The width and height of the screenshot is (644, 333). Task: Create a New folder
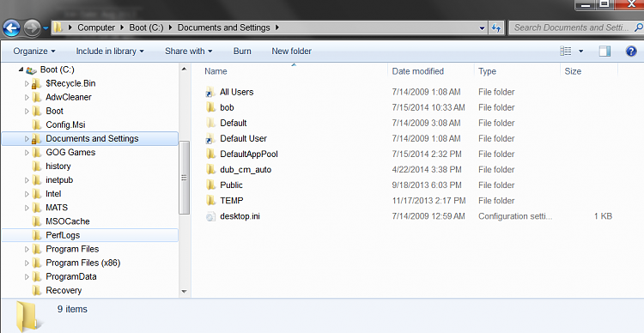tap(292, 51)
